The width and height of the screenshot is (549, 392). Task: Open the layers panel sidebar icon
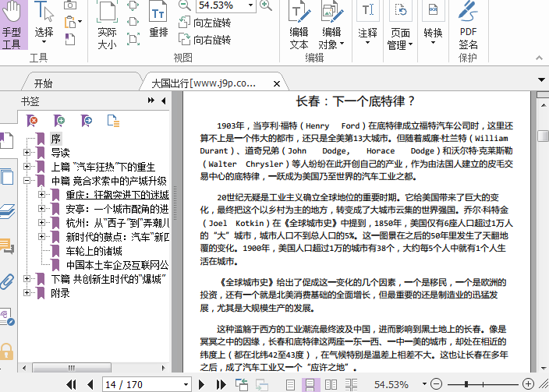click(7, 212)
